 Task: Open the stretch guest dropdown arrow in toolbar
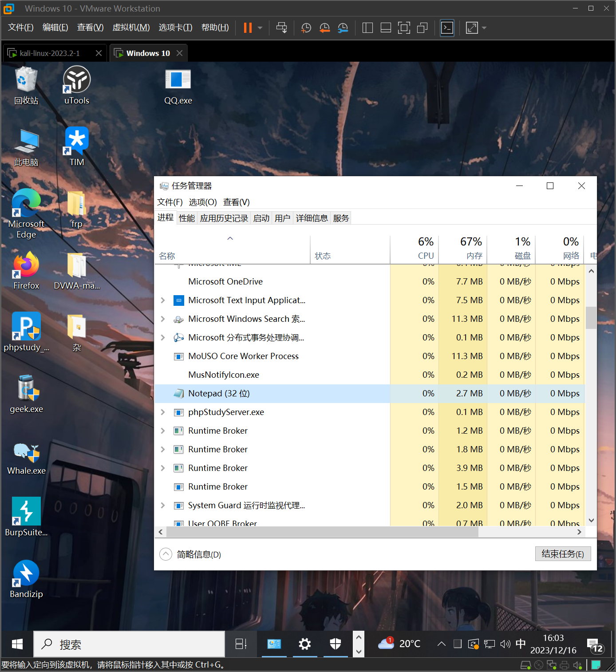click(484, 28)
